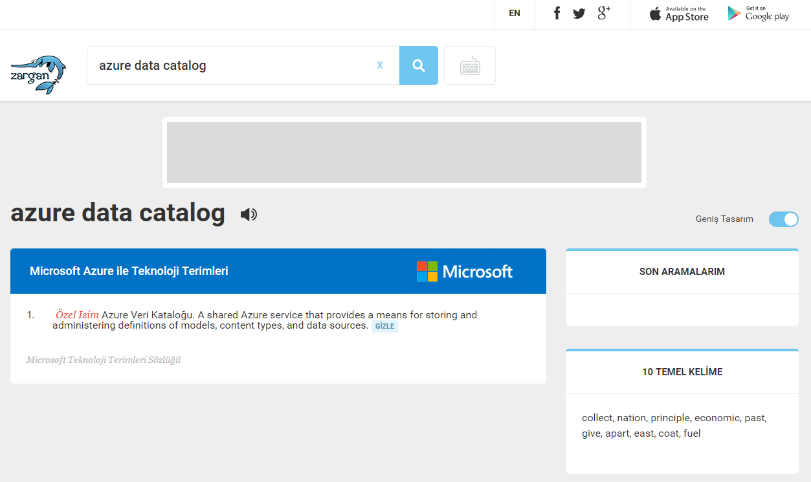
Task: Click the magnifier search button
Action: click(418, 66)
